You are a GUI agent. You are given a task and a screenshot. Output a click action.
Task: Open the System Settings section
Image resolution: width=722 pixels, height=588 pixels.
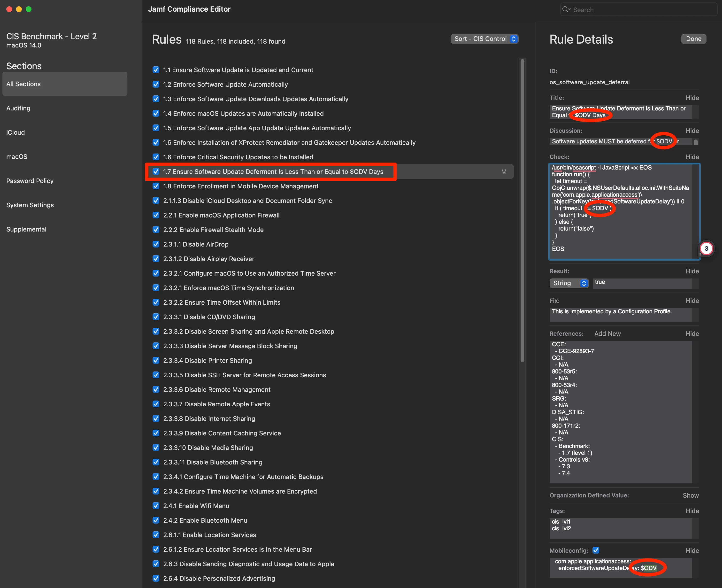click(30, 205)
